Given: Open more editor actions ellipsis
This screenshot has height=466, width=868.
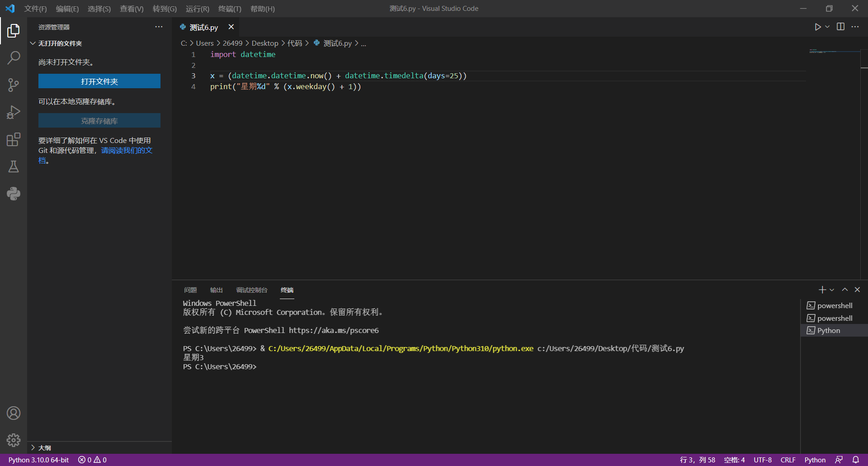Looking at the screenshot, I should [855, 27].
